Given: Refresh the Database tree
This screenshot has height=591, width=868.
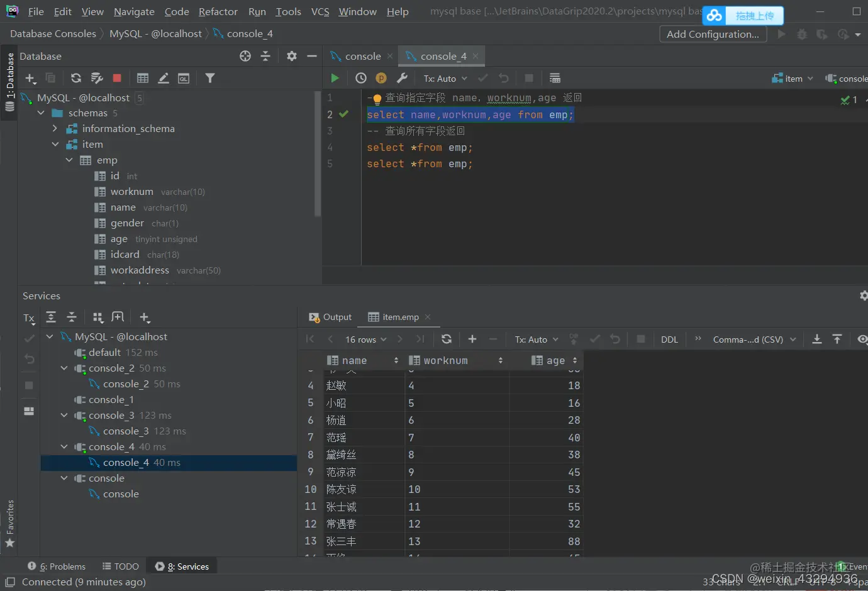Looking at the screenshot, I should tap(76, 78).
